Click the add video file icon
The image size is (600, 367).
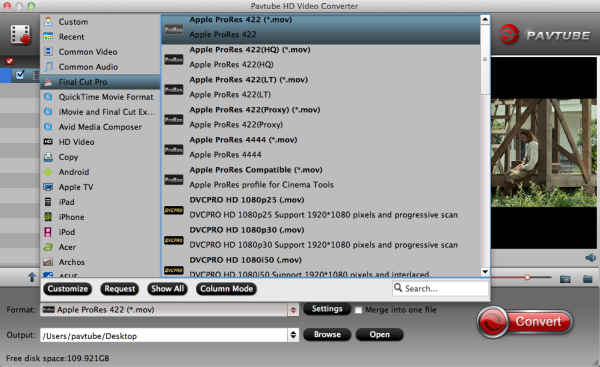tap(20, 34)
